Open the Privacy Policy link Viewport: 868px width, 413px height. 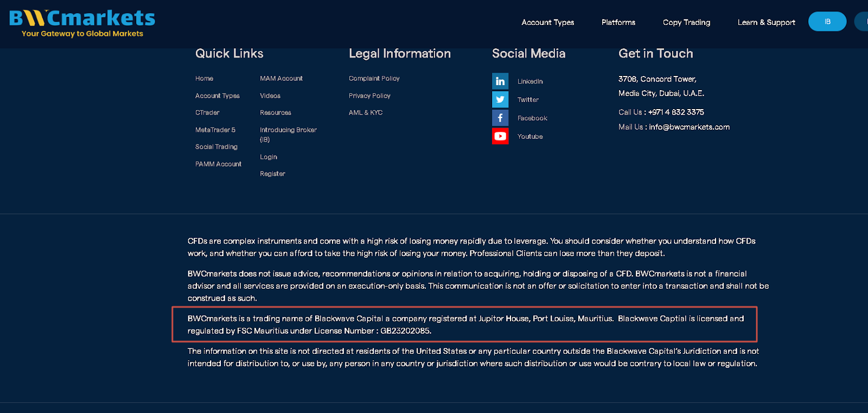coord(369,96)
